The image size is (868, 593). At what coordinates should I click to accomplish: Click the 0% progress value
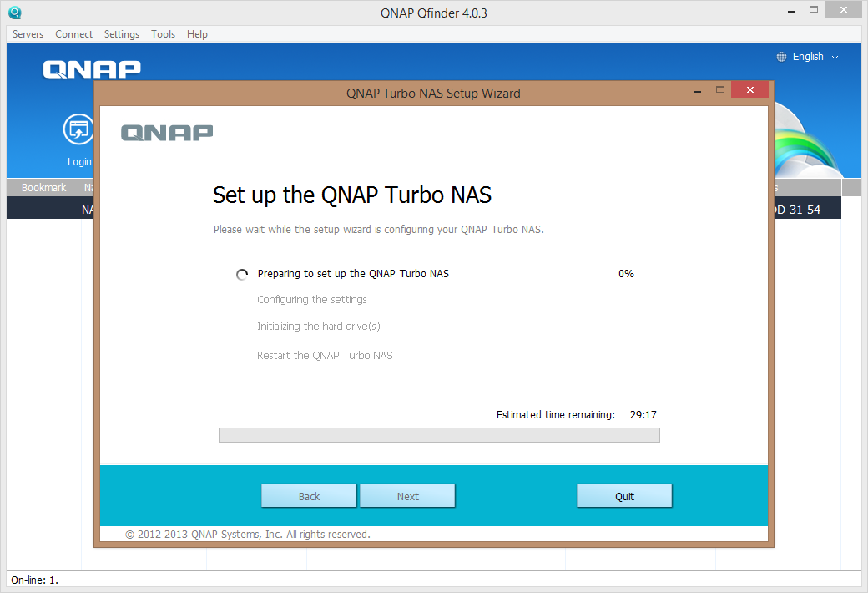626,274
